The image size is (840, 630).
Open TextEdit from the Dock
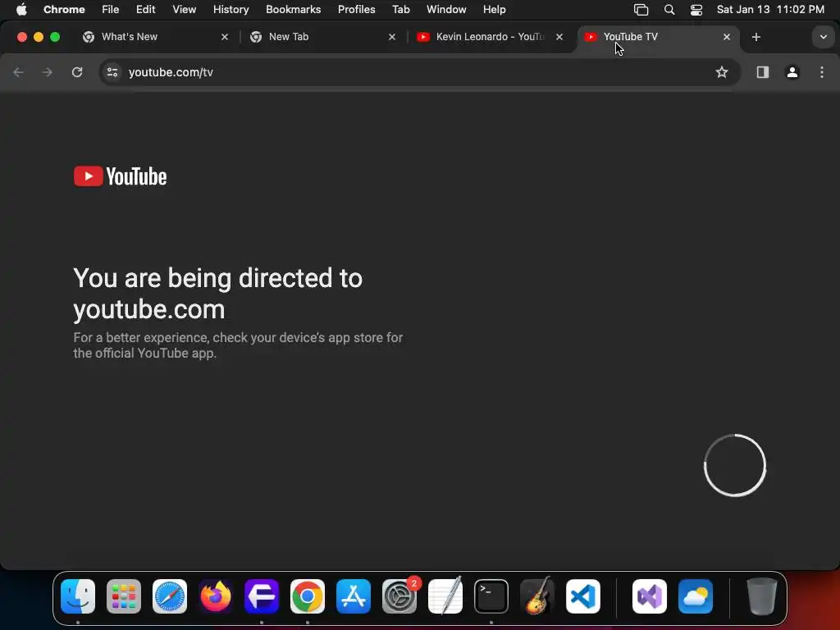pos(445,596)
